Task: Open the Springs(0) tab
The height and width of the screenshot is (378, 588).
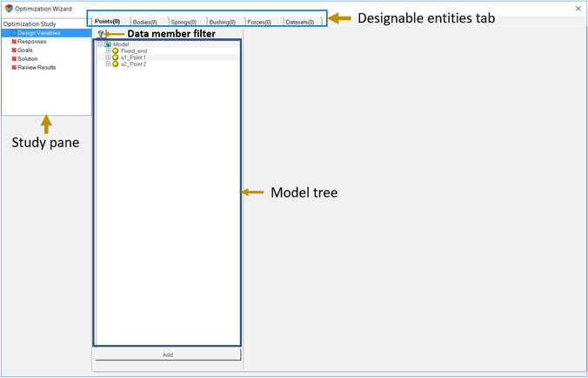Action: [x=184, y=22]
